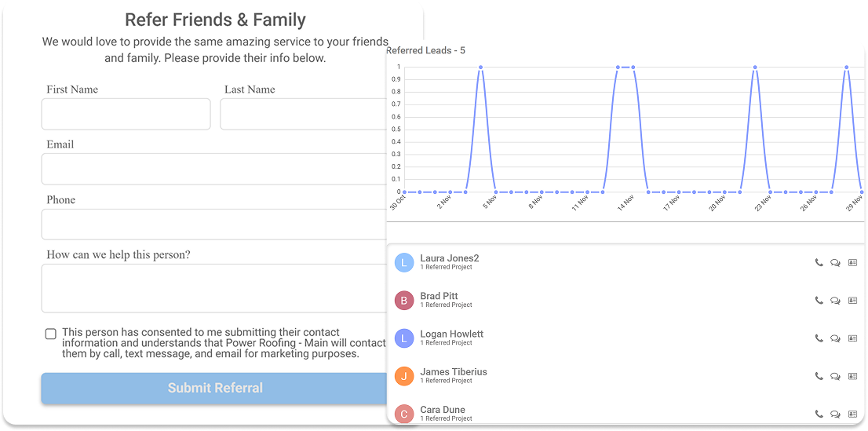Select James Tiberius name in list
The width and height of the screenshot is (868, 431).
click(454, 371)
